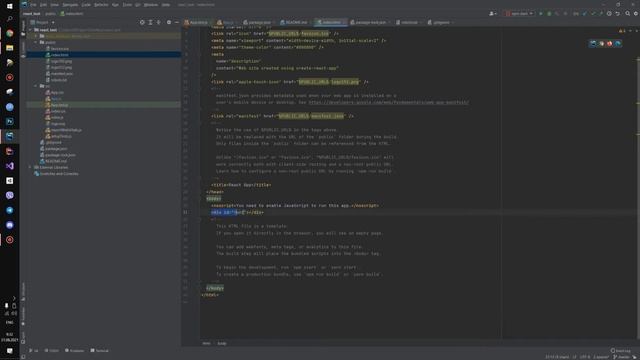
Task: Click Windows taskbar search icon
Action: tap(9, 19)
